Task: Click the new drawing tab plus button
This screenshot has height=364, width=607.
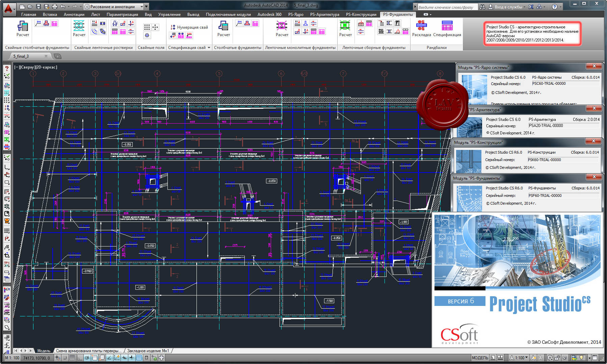Action: click(x=58, y=56)
